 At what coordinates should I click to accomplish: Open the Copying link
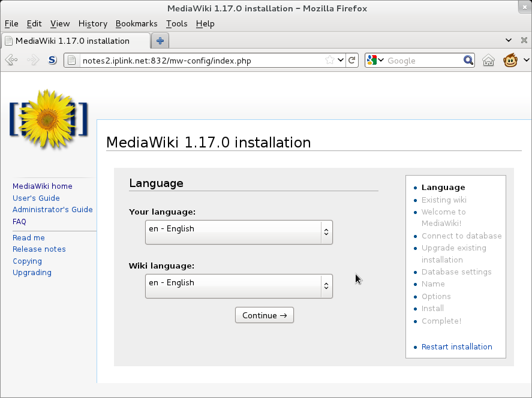[27, 261]
